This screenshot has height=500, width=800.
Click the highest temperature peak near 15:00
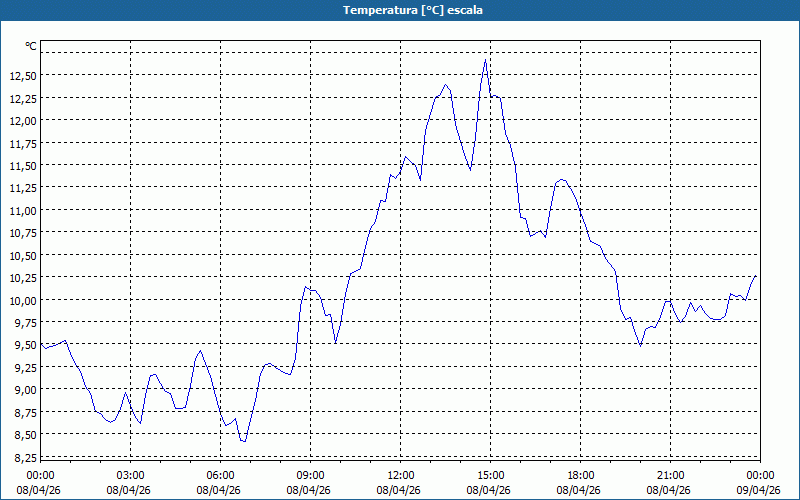coord(486,60)
